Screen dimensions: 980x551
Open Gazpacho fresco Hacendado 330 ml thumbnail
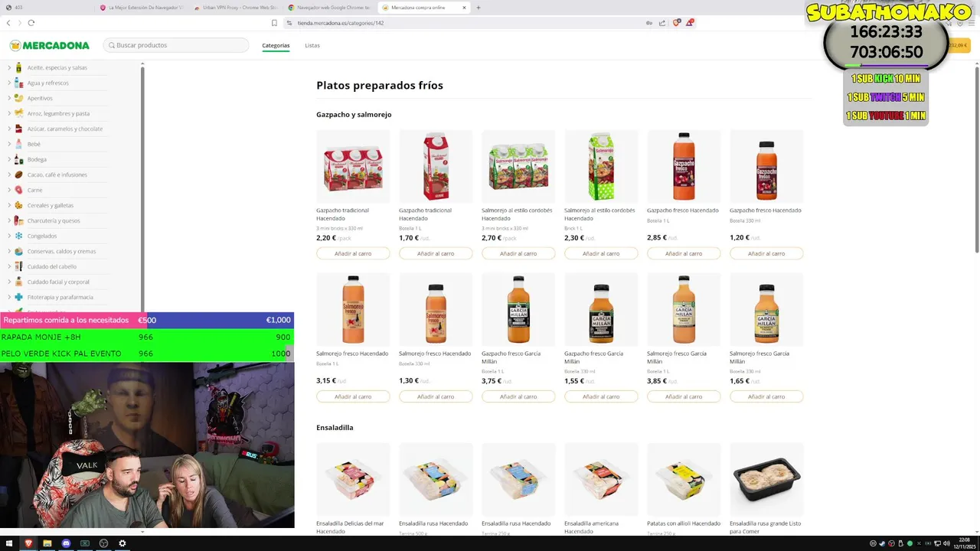pos(766,166)
